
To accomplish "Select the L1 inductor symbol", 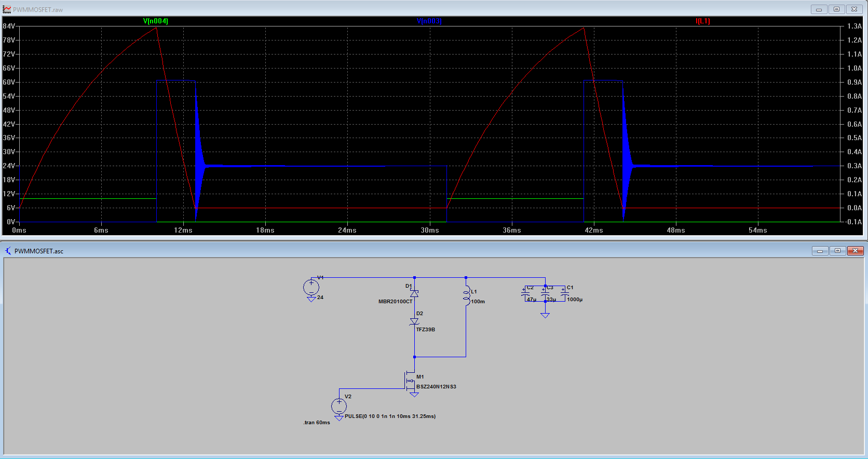I will click(466, 295).
